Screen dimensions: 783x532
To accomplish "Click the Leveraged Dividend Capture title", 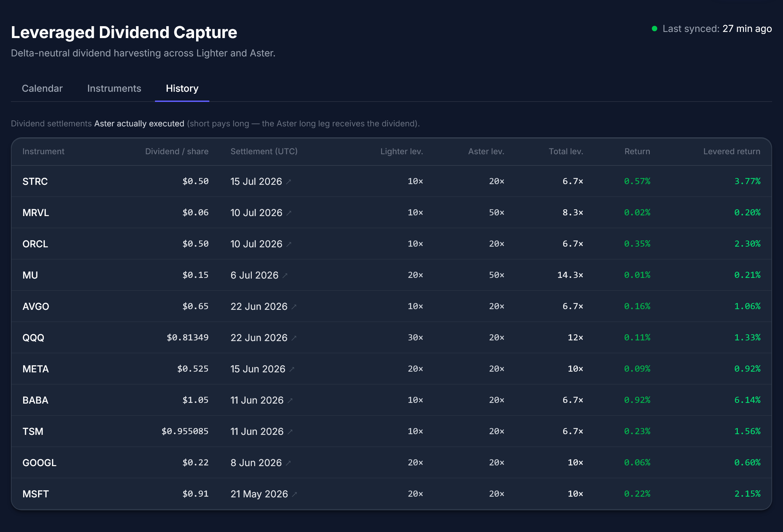I will (124, 32).
